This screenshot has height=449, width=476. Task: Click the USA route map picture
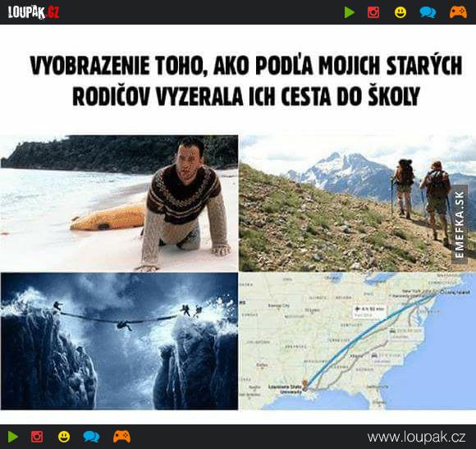coord(357,341)
